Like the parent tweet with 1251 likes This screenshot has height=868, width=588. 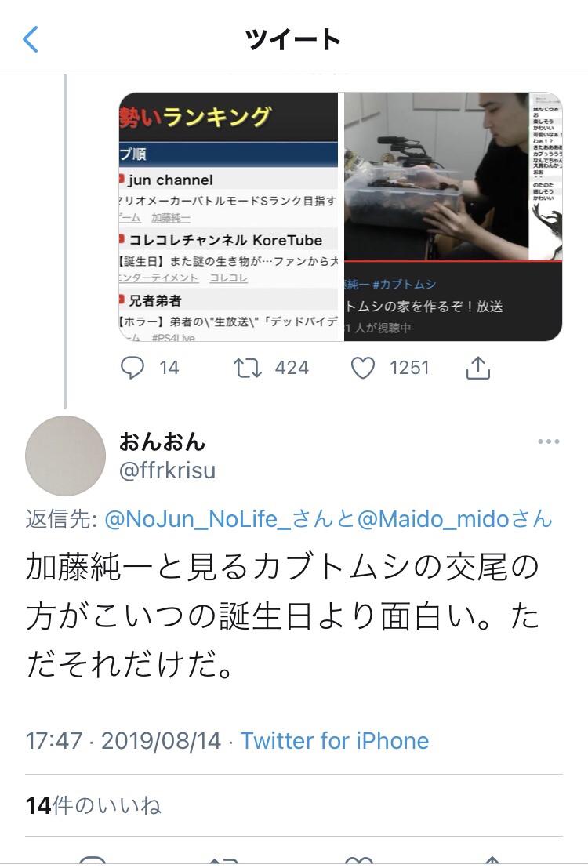(x=363, y=368)
